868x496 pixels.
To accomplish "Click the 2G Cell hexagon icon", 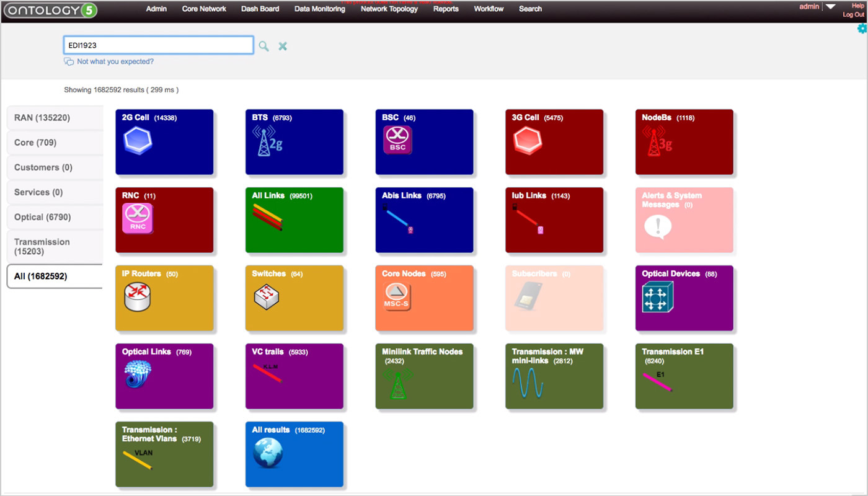I will (x=137, y=140).
